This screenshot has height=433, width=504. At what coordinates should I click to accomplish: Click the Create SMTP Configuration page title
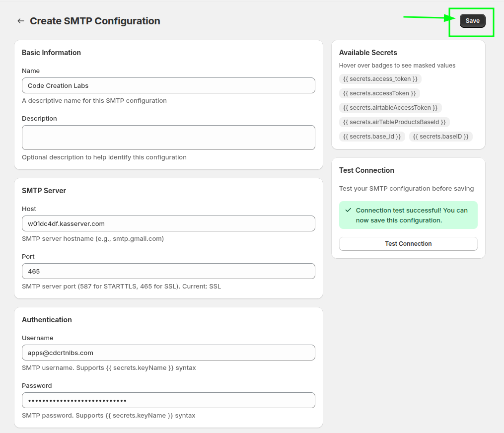point(95,21)
